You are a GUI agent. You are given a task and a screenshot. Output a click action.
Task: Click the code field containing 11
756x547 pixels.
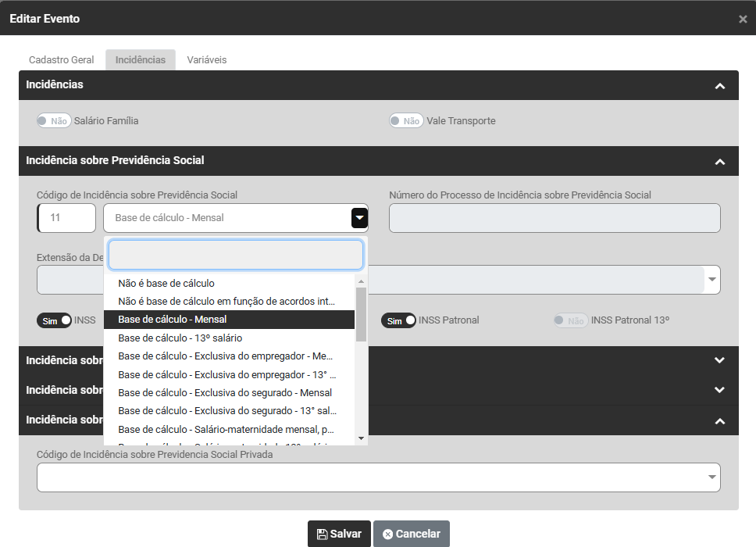pos(66,218)
